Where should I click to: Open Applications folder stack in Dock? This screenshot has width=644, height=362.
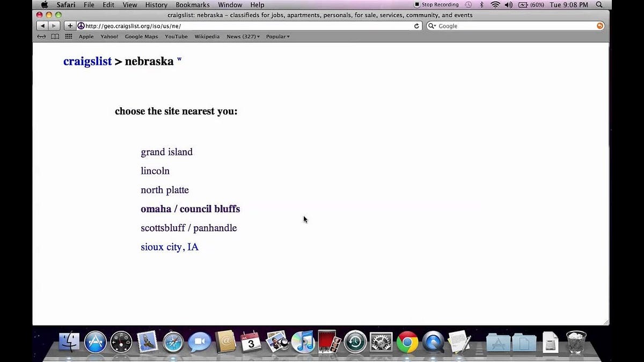pos(498,342)
